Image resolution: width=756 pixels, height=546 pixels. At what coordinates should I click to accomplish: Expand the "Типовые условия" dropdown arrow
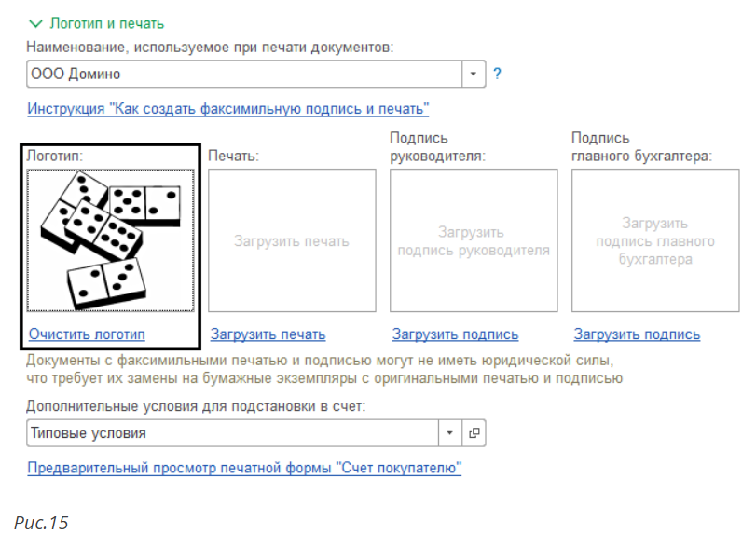(451, 433)
